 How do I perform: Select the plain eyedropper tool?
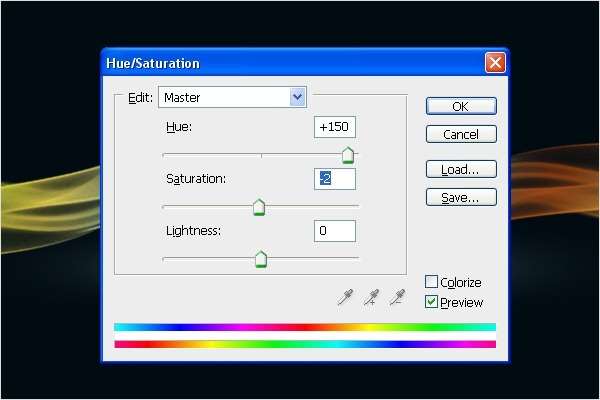[x=345, y=297]
